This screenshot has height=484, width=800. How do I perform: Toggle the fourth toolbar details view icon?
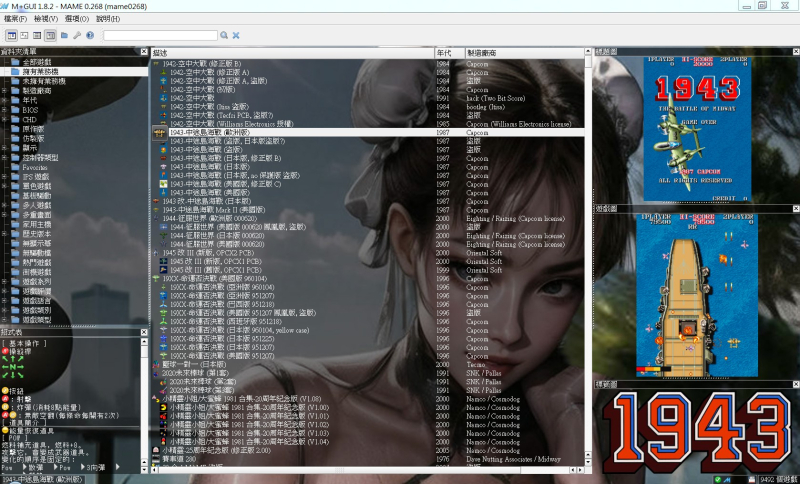pyautogui.click(x=50, y=35)
